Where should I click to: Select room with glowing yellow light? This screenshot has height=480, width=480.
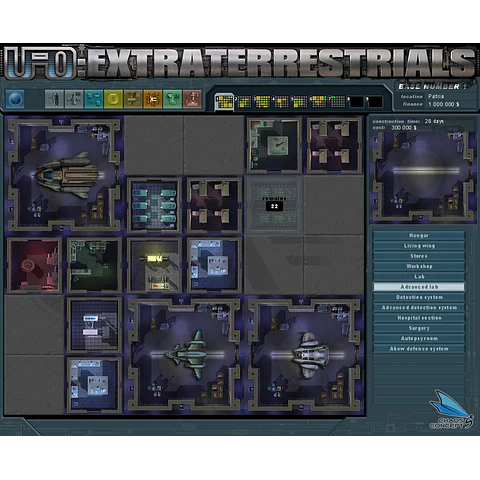click(x=154, y=265)
